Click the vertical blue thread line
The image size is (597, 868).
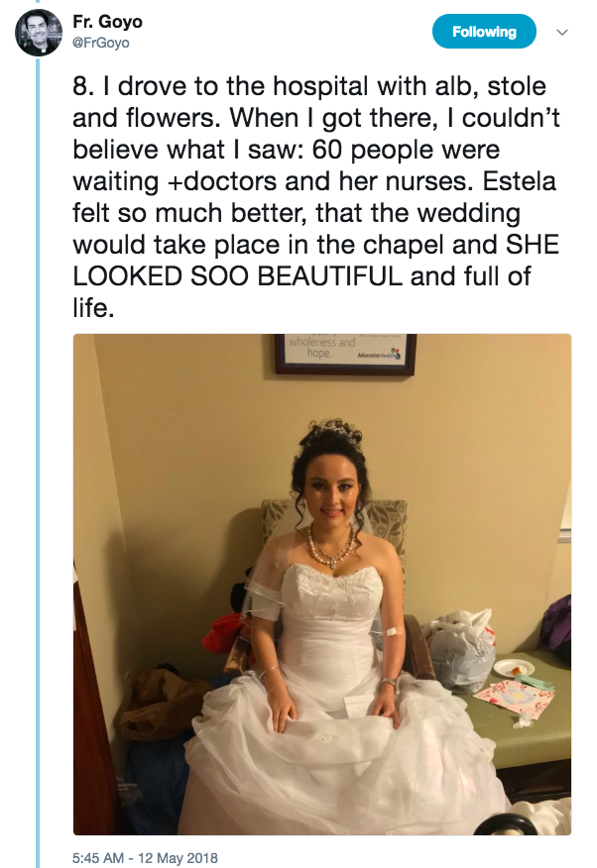(39, 495)
